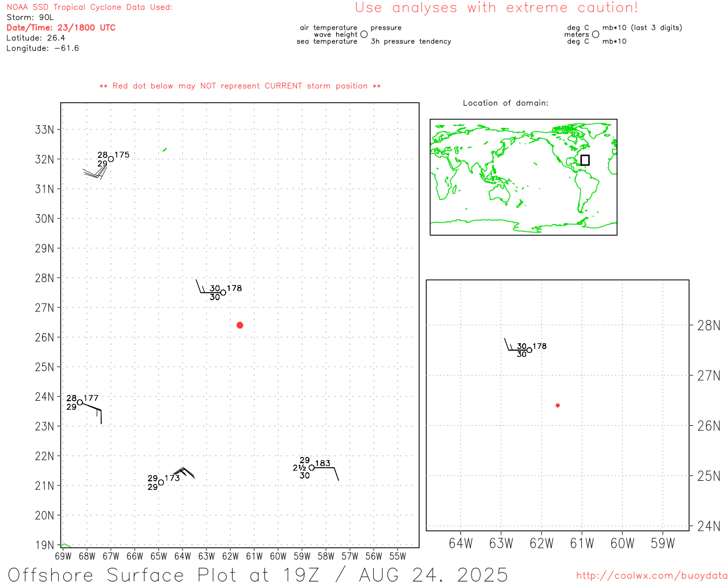Click main map buoy circle with pressure 178

[223, 293]
